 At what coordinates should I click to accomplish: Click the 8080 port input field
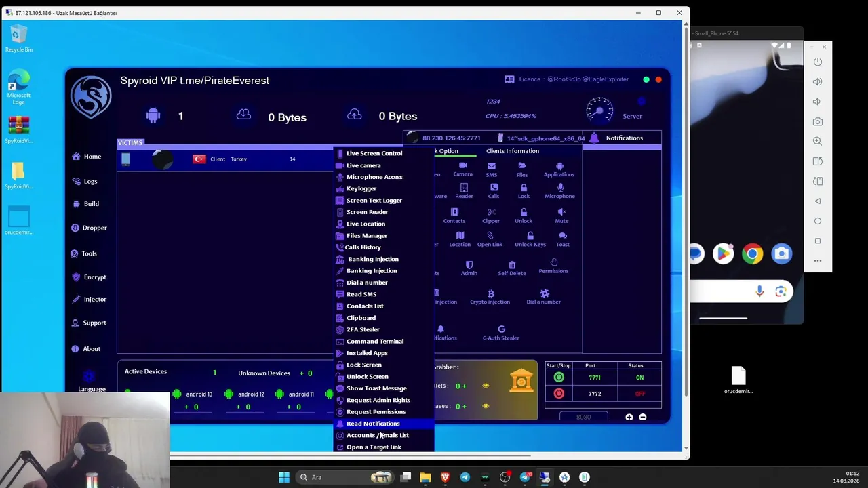(x=583, y=417)
